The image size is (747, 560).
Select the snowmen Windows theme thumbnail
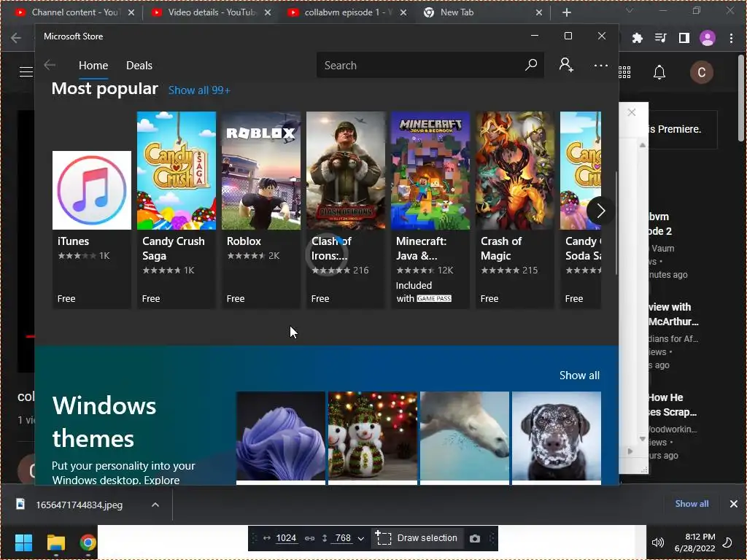point(373,437)
